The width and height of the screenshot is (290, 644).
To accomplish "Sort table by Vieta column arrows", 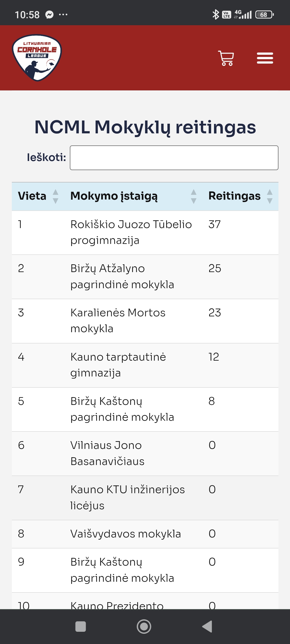I will point(56,196).
